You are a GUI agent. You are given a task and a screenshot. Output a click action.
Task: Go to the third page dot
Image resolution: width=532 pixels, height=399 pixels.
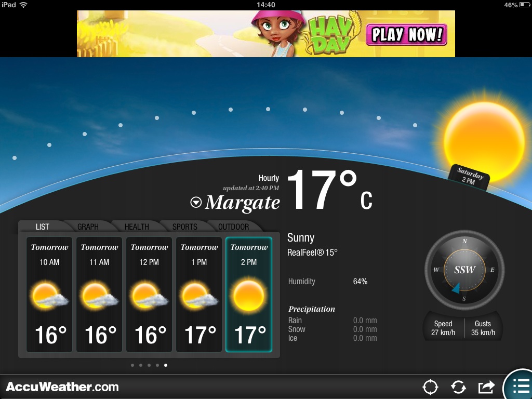point(149,365)
